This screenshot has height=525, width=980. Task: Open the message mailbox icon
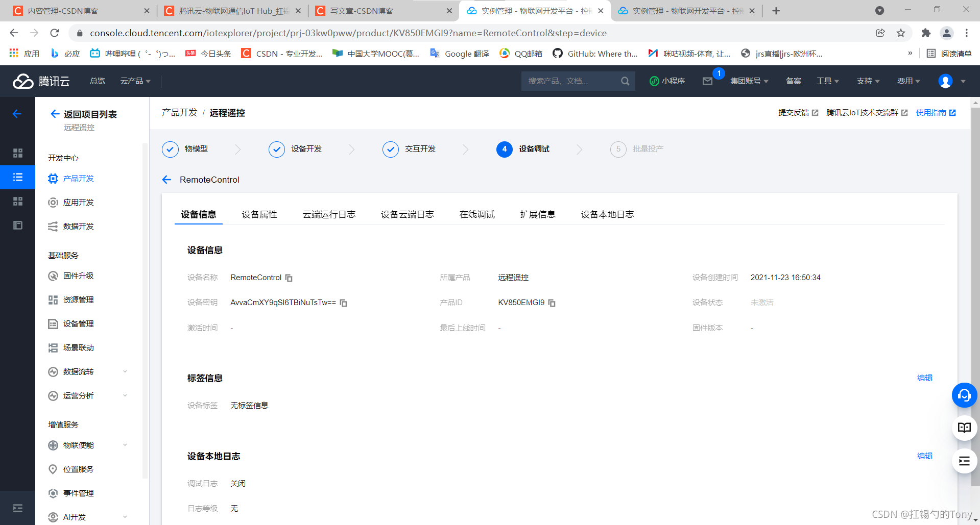click(707, 81)
